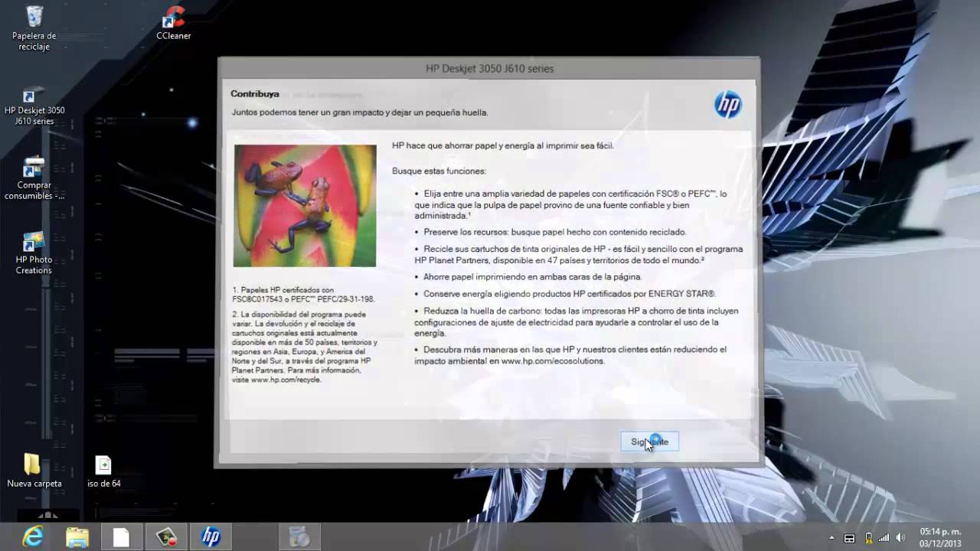Click the bullet 'Reduzca la huella de carbono'
Viewport: 980px width, 551px height.
pos(577,322)
